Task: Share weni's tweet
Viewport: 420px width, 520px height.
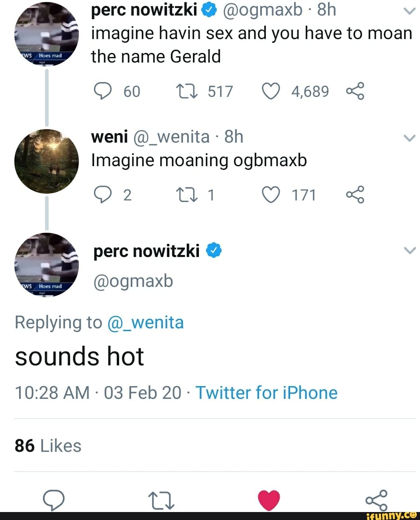Action: (x=355, y=195)
